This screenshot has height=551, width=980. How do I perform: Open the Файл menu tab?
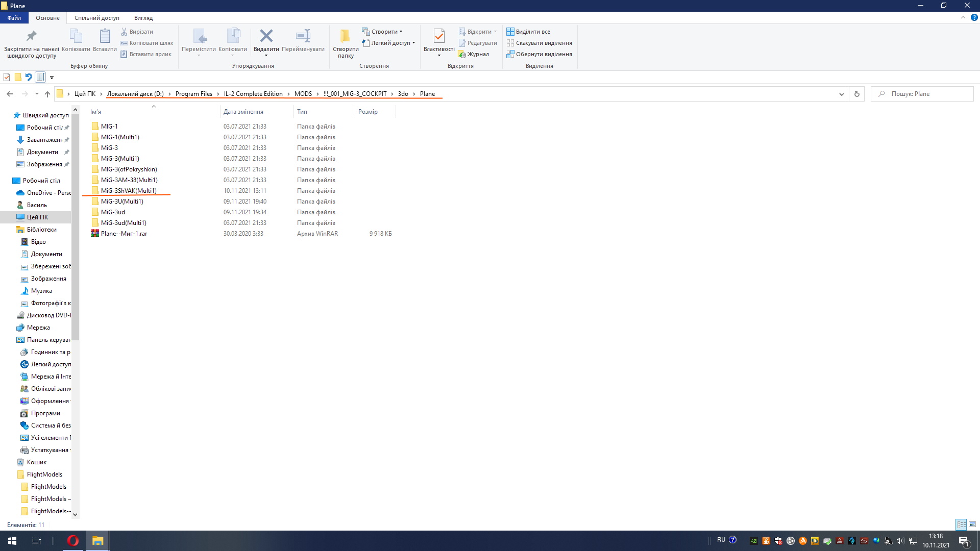point(14,18)
